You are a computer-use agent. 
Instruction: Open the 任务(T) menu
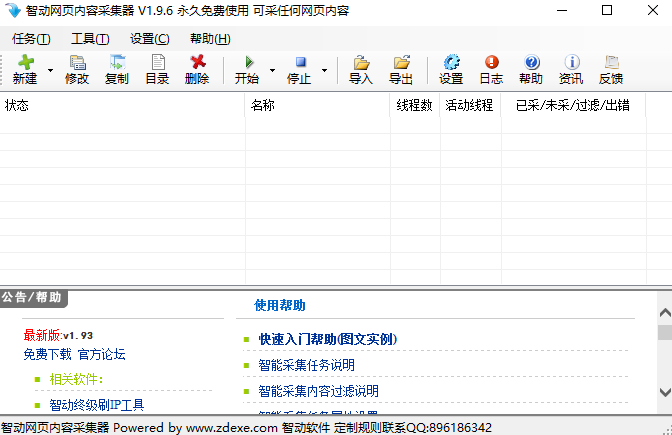click(31, 39)
